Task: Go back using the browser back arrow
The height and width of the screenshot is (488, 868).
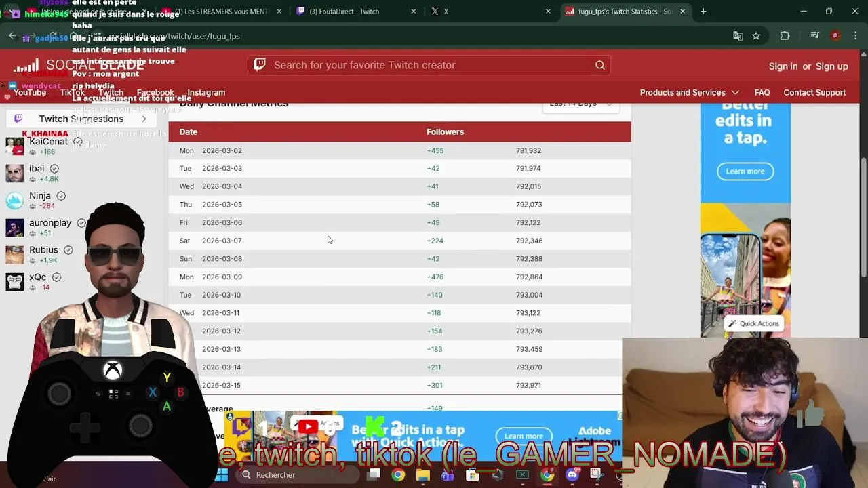Action: [12, 36]
